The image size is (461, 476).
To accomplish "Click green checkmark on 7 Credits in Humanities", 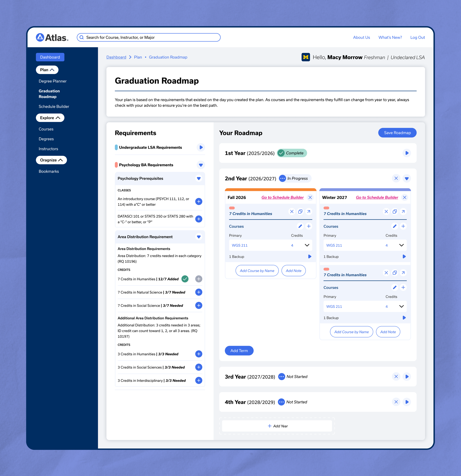I will pos(185,279).
